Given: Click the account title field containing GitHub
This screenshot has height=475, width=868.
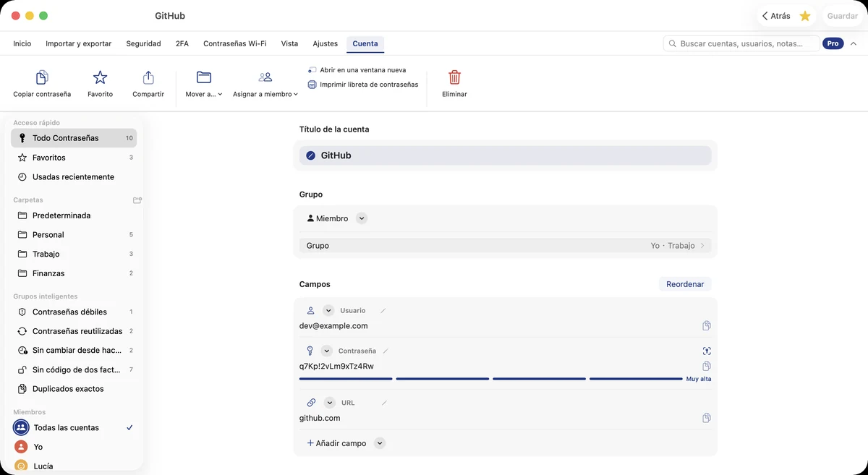Looking at the screenshot, I should tap(505, 155).
